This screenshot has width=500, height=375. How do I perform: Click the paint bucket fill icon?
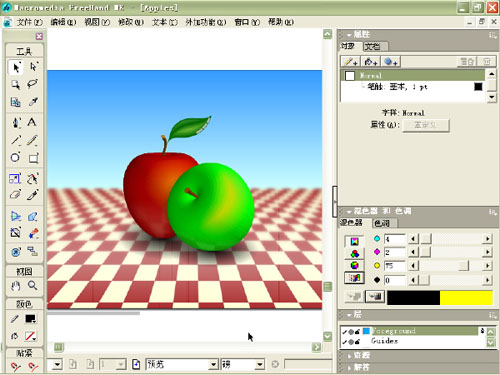pyautogui.click(x=15, y=336)
